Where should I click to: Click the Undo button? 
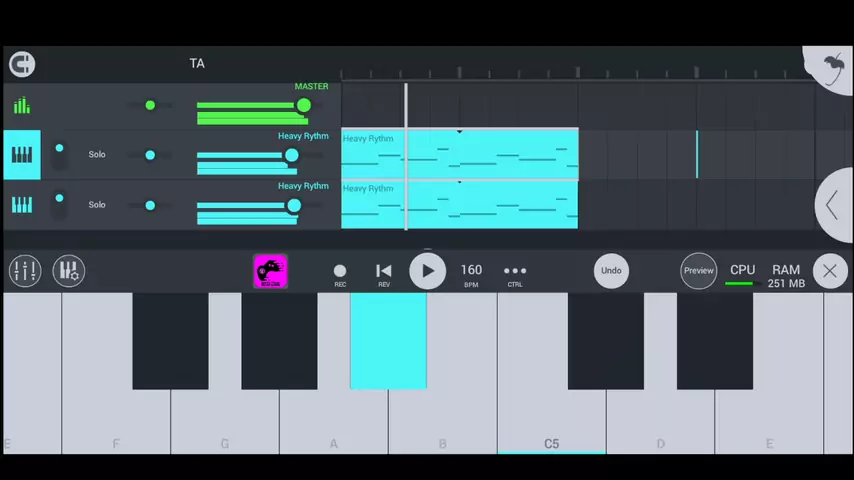tap(611, 271)
